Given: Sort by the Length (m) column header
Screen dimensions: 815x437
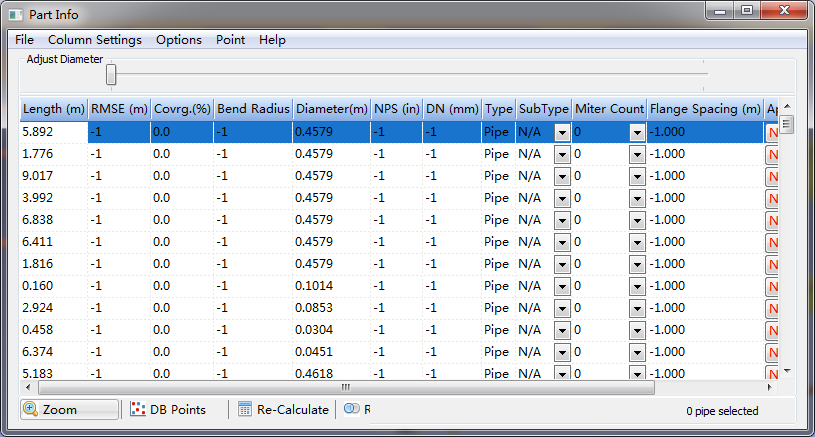Looking at the screenshot, I should (54, 109).
